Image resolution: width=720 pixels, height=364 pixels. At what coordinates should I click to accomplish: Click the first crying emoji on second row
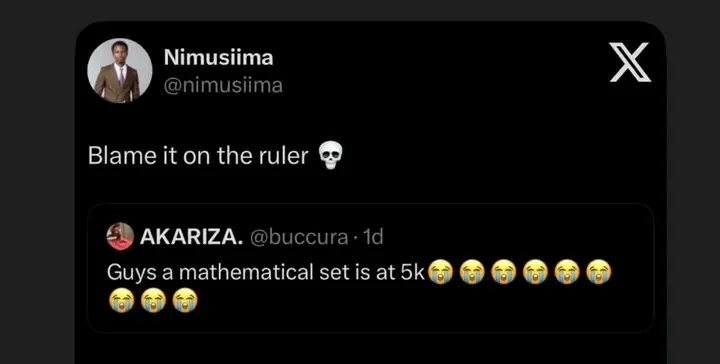[122, 301]
